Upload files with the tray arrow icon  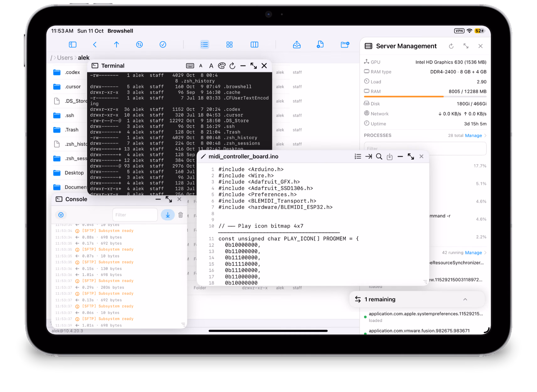pyautogui.click(x=297, y=45)
